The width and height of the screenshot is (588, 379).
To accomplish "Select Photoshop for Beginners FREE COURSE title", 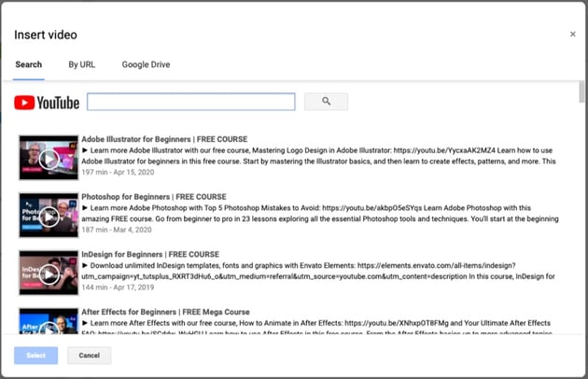I will [154, 197].
